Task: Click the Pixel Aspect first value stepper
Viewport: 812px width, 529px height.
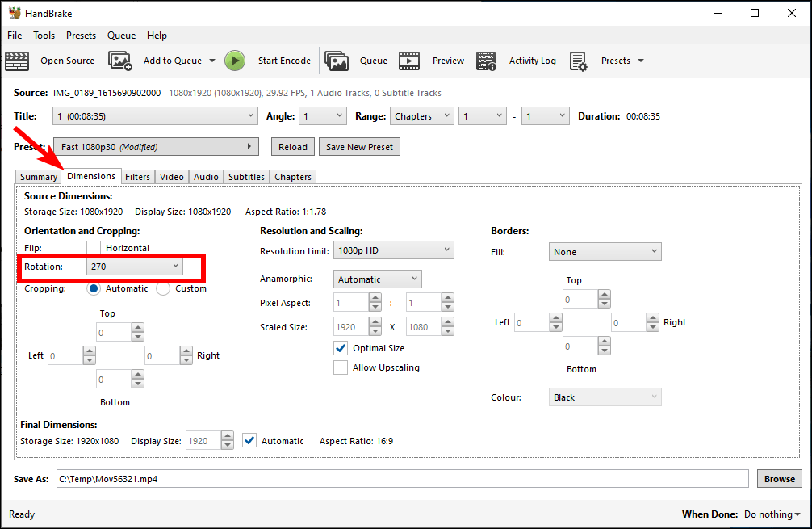Action: [x=375, y=302]
